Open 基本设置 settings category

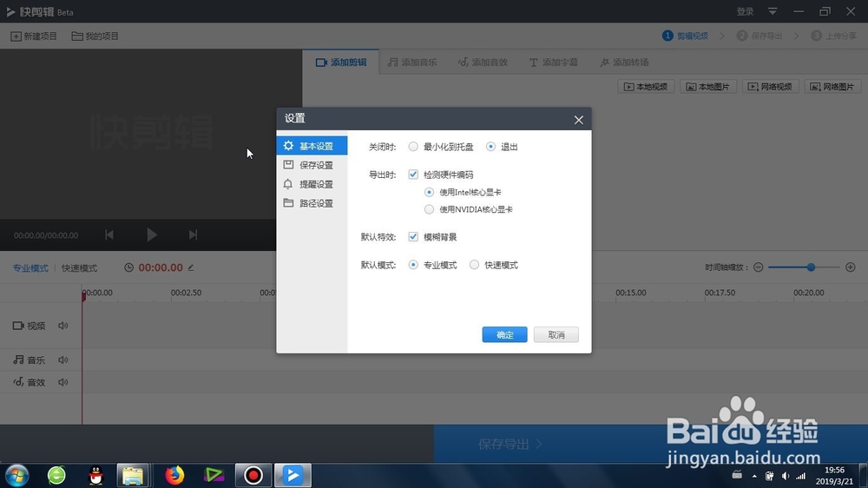[312, 146]
